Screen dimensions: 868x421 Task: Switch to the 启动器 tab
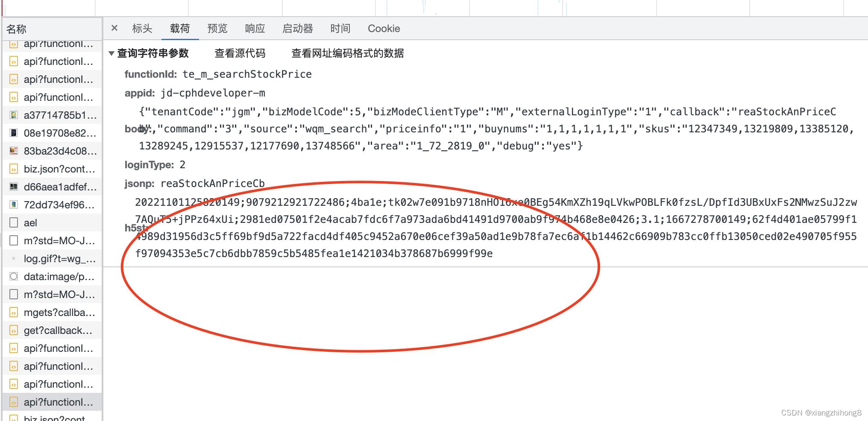298,29
